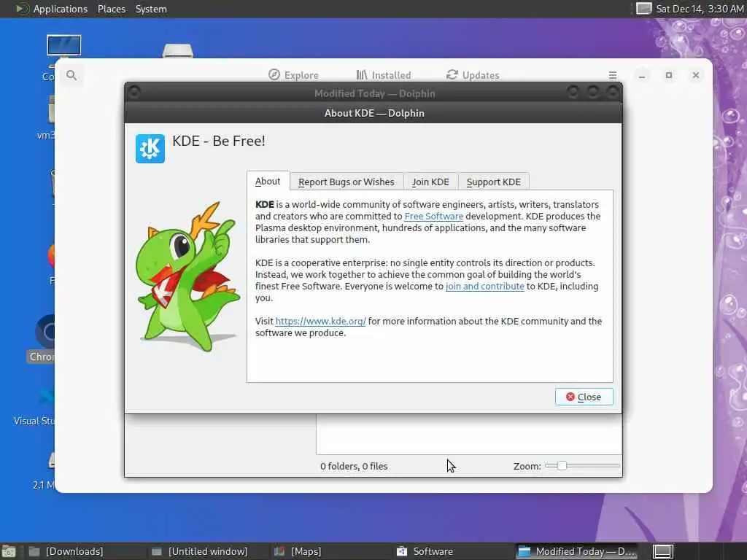Open the Join KDE tab
Screen dimensions: 747x560
430,182
